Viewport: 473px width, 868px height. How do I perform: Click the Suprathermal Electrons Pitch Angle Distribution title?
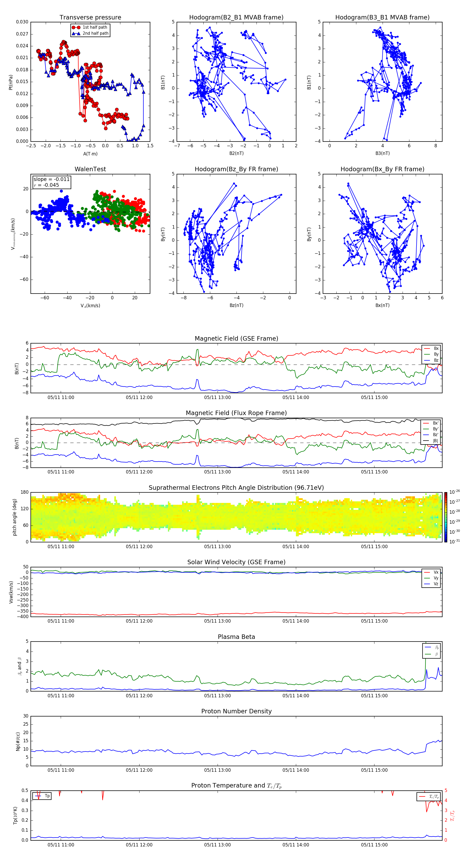[x=236, y=488]
